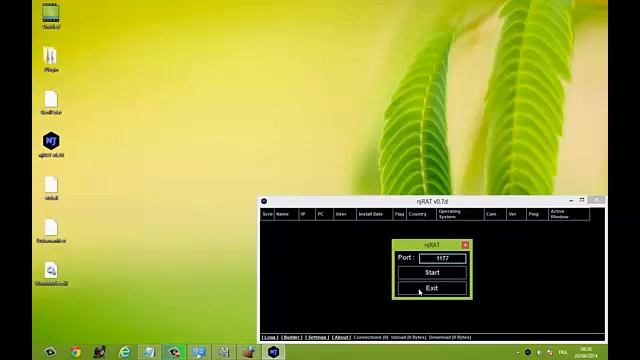This screenshot has height=360, width=640.
Task: Click the Flag column header
Action: coord(400,214)
